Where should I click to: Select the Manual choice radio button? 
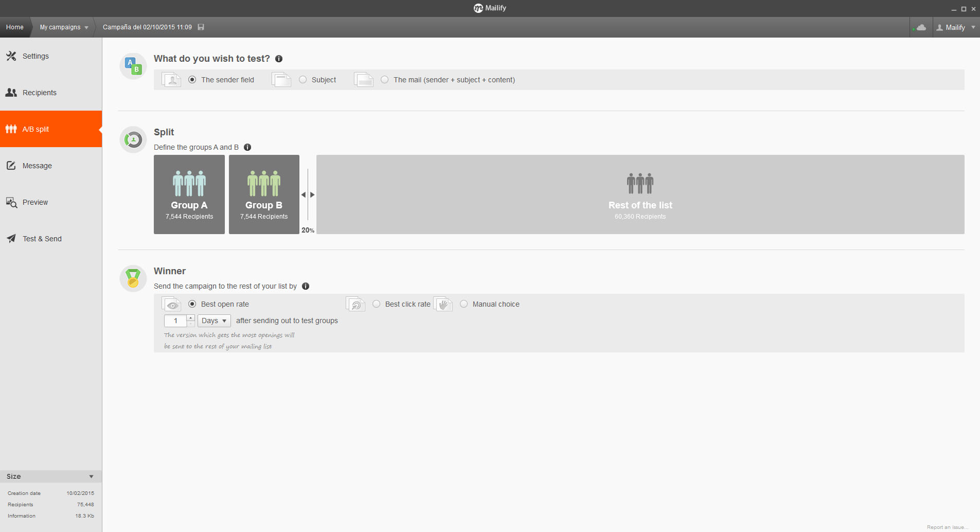tap(464, 304)
